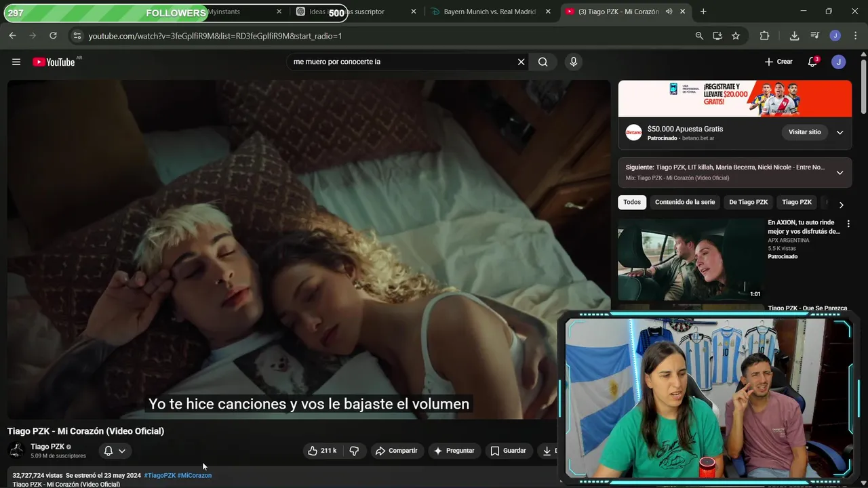Open the YouTube notifications bell

(x=812, y=62)
